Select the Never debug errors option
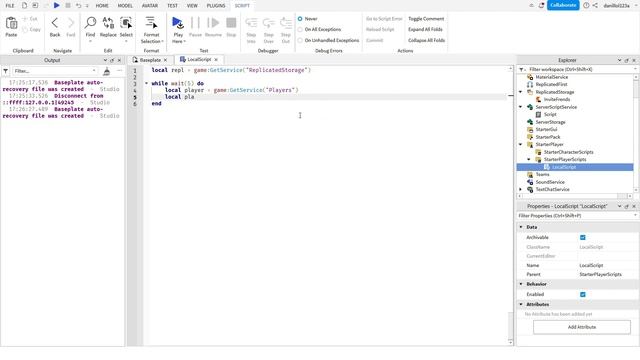Image resolution: width=640 pixels, height=360 pixels. pos(300,19)
